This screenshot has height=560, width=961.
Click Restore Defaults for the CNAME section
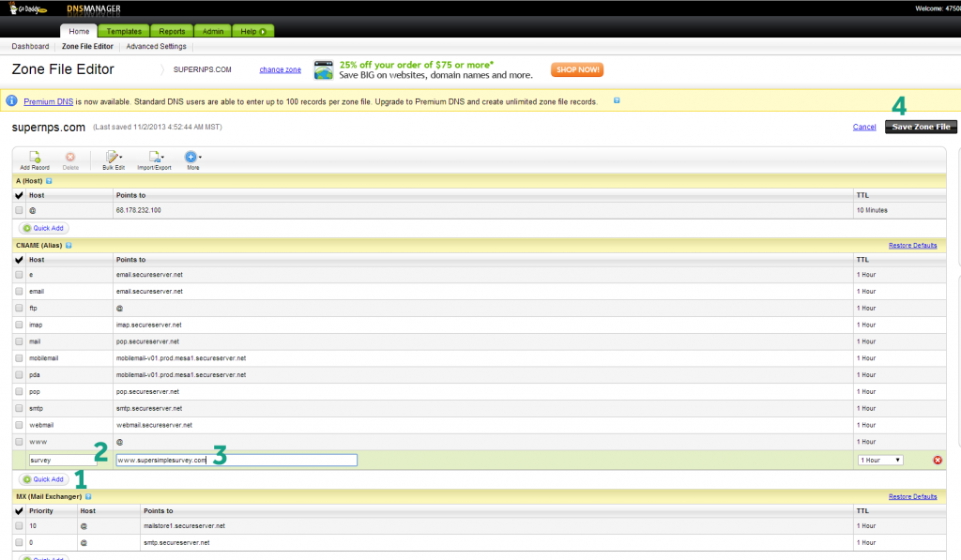[912, 245]
